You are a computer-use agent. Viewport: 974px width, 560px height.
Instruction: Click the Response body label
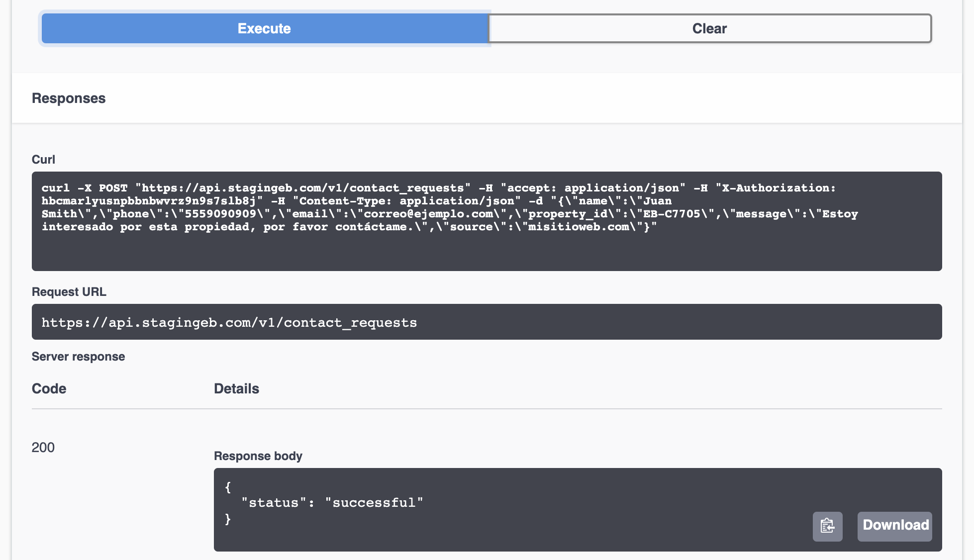(258, 456)
